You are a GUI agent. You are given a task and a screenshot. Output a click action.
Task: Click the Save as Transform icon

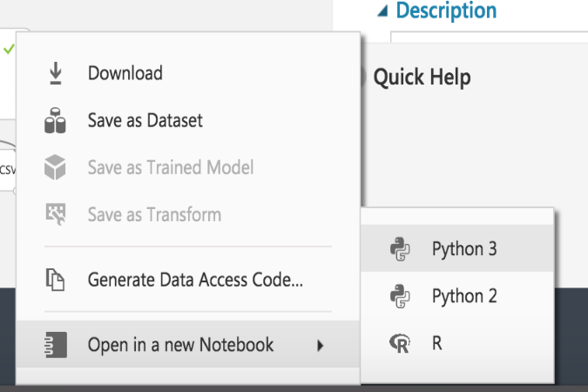coord(55,214)
